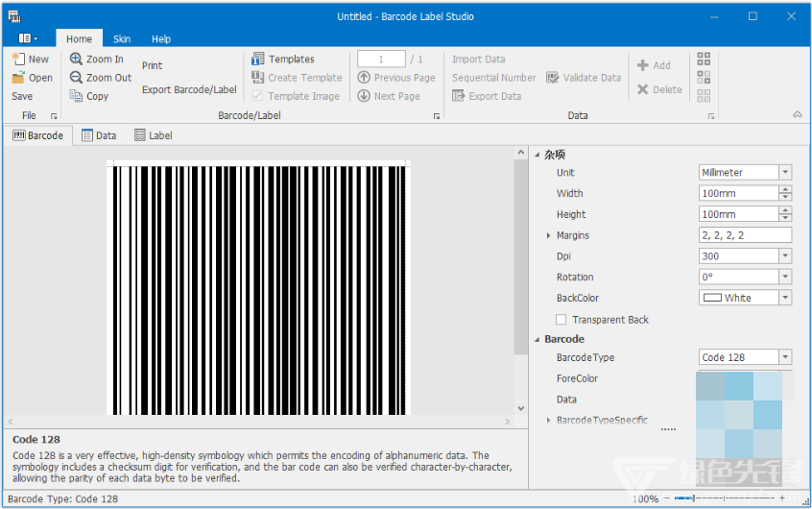Click zoom in plus in status bar
Image resolution: width=812 pixels, height=509 pixels.
(782, 498)
